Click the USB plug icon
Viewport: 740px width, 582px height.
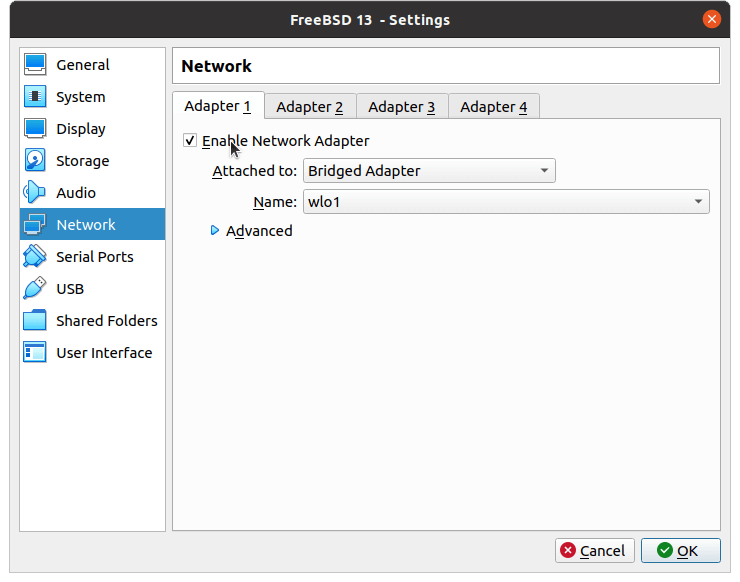click(35, 288)
